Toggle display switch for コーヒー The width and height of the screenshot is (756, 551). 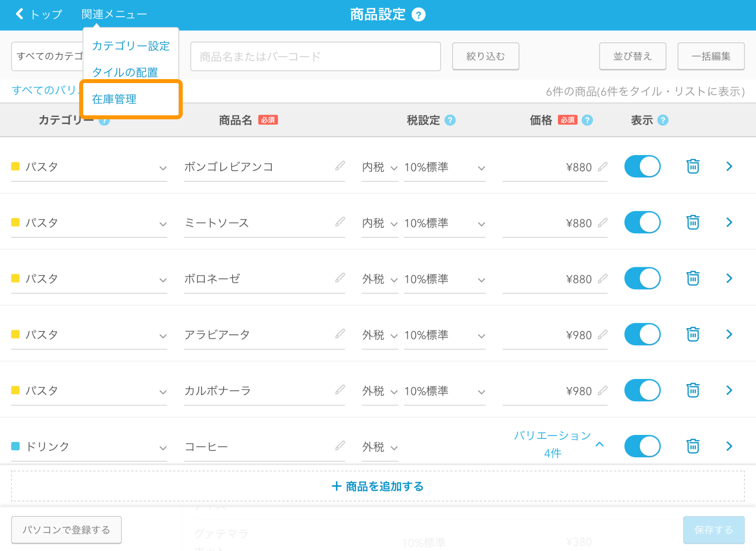tap(642, 446)
